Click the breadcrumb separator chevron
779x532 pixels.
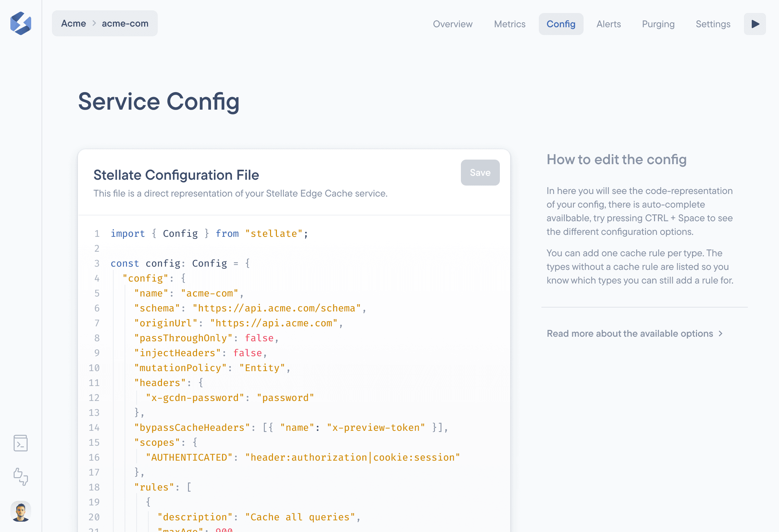pyautogui.click(x=94, y=23)
